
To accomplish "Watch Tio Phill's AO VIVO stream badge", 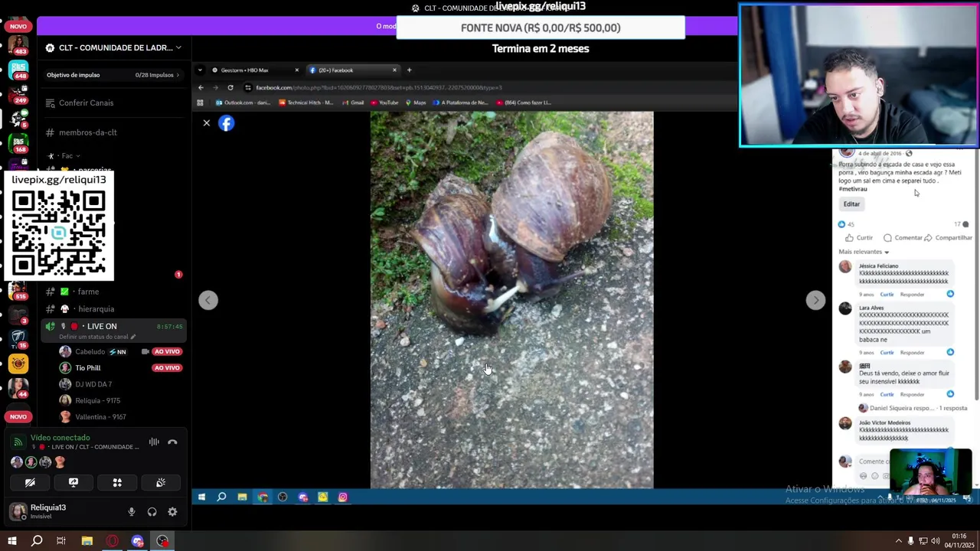I will tap(166, 368).
